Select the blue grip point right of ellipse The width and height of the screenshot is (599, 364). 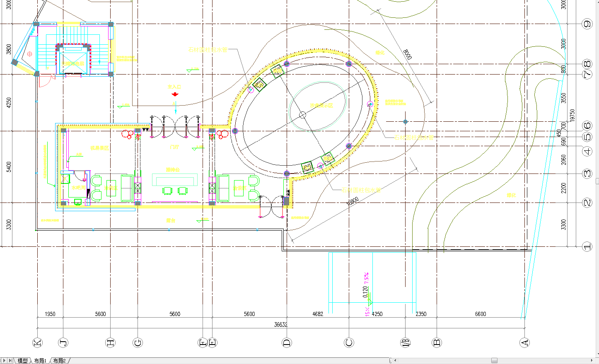tap(406, 122)
